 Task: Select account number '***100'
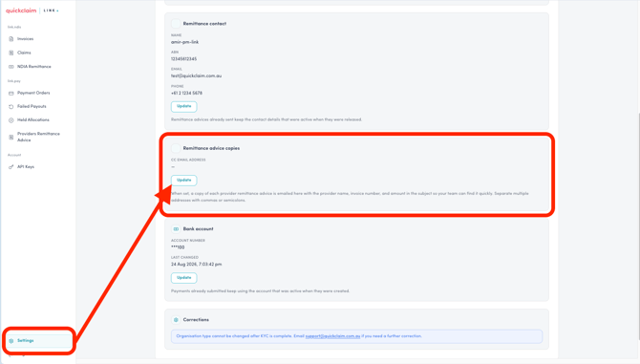point(178,247)
